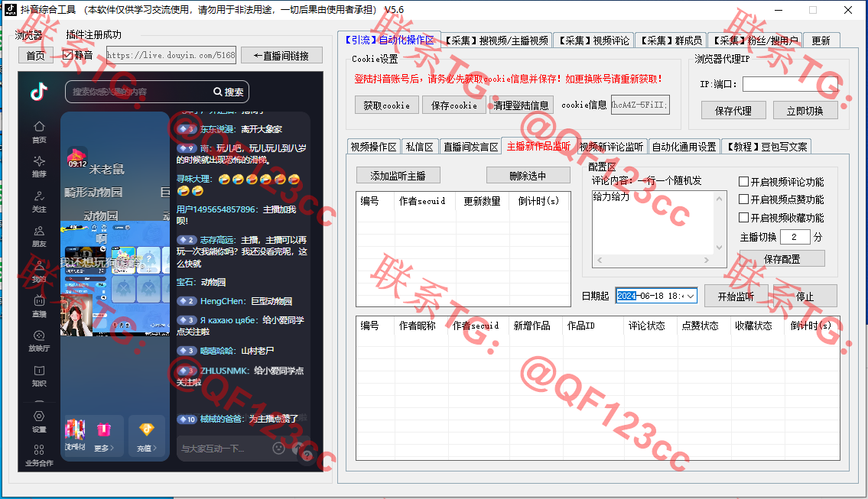
Task: Open the emoji picker in chat box
Action: point(278,448)
